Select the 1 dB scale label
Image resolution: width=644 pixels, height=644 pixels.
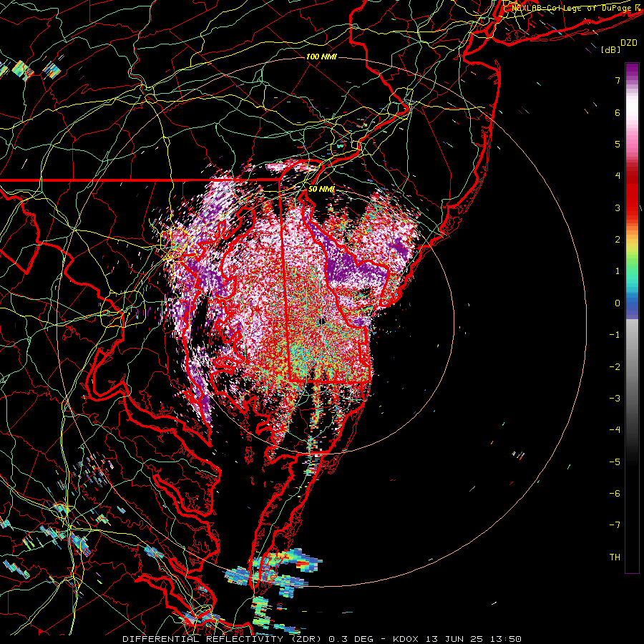(x=618, y=271)
